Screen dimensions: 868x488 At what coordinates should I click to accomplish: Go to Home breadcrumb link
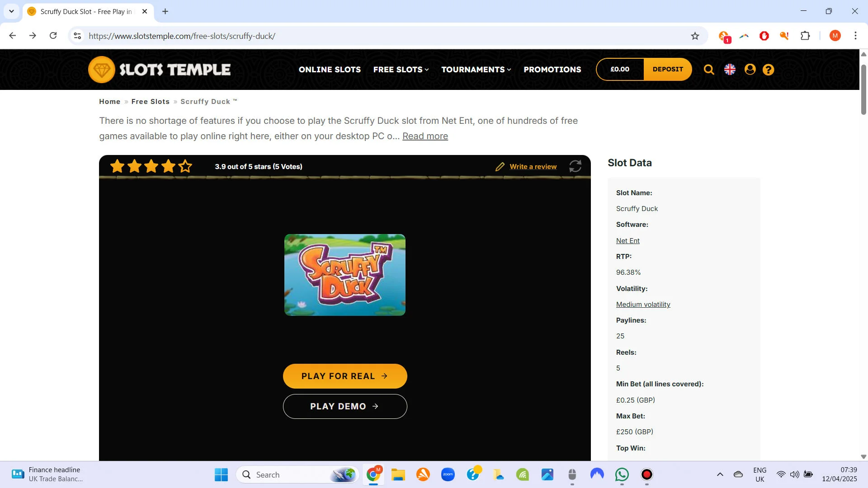click(x=110, y=102)
